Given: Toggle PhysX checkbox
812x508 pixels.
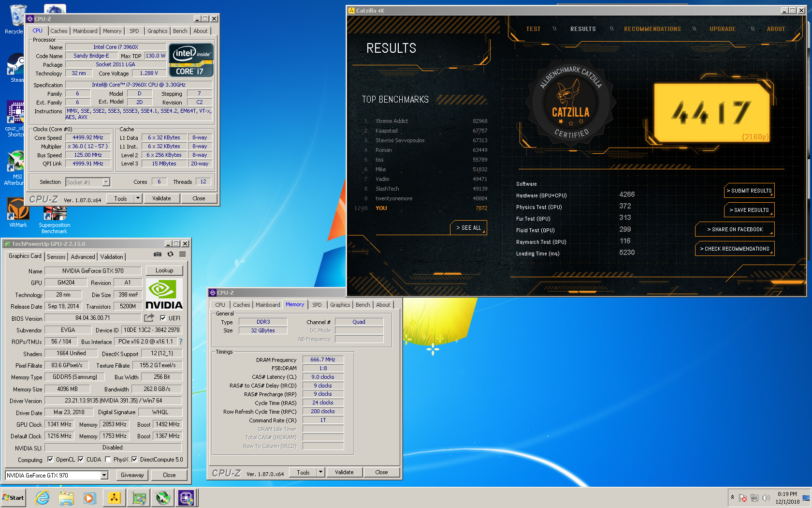Looking at the screenshot, I should click(108, 460).
